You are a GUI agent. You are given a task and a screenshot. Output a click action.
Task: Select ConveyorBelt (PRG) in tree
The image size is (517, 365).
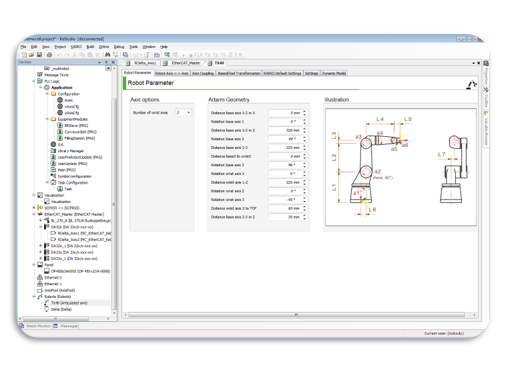80,132
